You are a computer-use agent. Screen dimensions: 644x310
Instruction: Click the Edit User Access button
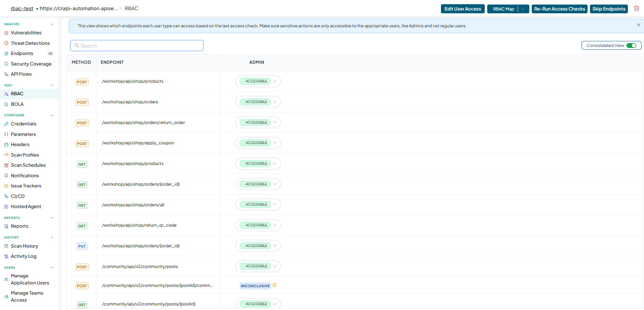click(463, 9)
